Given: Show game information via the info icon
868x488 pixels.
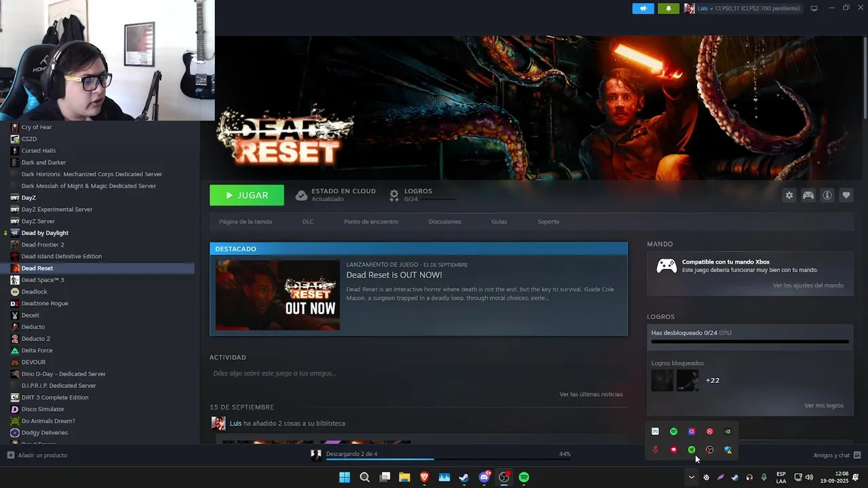Looking at the screenshot, I should [x=827, y=195].
